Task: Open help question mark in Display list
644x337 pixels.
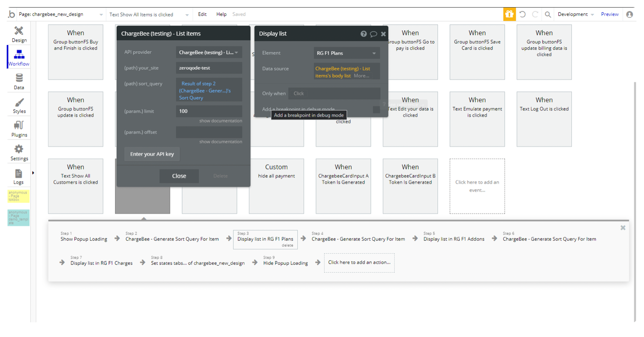Action: click(364, 34)
